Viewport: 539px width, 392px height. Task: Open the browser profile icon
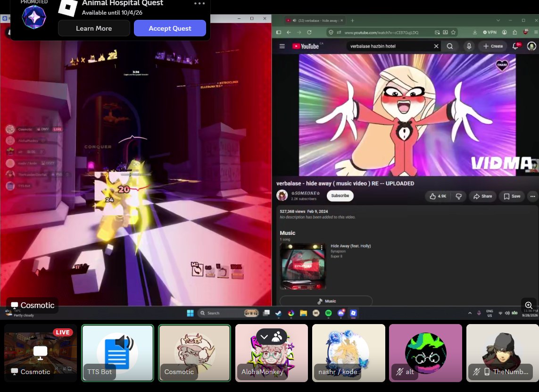tap(504, 33)
